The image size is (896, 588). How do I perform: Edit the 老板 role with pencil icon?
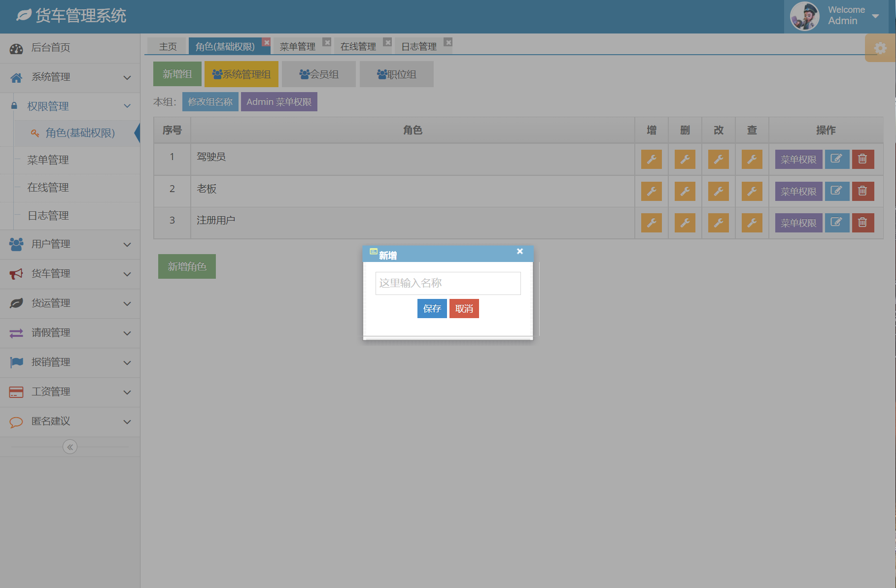[837, 191]
